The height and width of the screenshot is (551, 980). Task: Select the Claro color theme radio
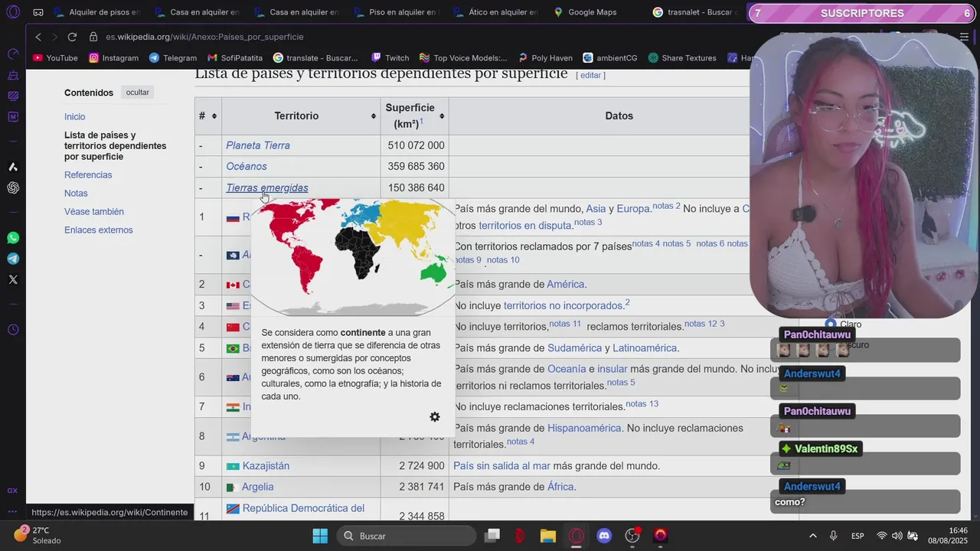[x=831, y=324]
